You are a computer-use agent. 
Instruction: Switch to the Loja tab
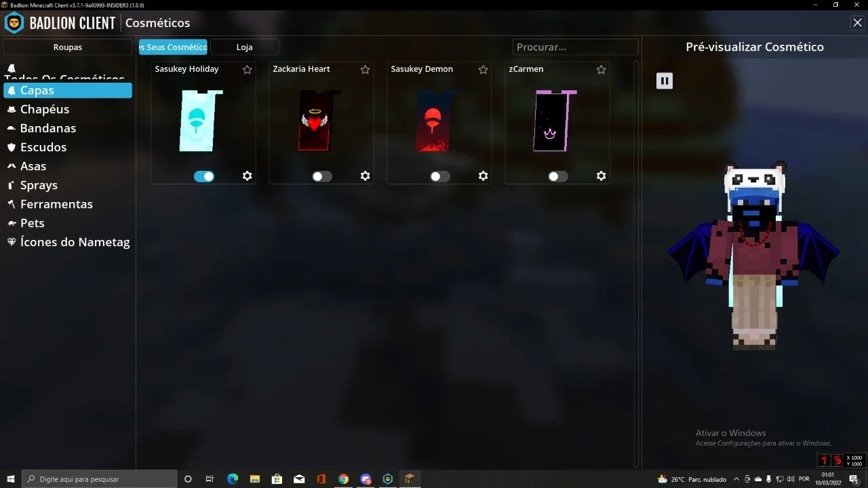pos(244,47)
